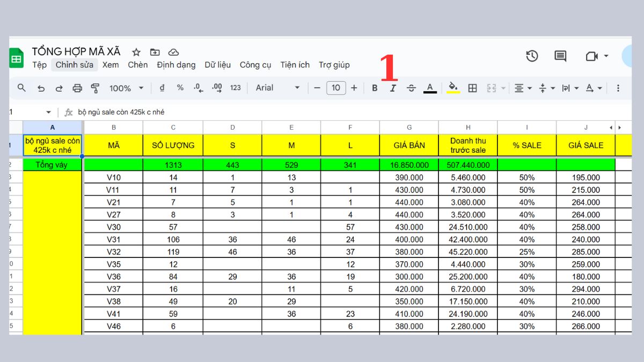Open the Dữ liệu menu
Screen dimensions: 644x362
pyautogui.click(x=217, y=65)
